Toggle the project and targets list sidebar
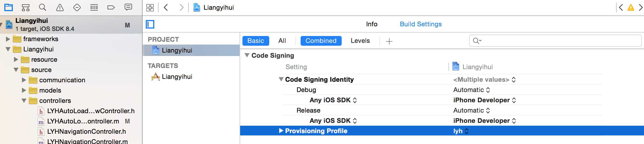This screenshot has width=644, height=144. pos(150,24)
